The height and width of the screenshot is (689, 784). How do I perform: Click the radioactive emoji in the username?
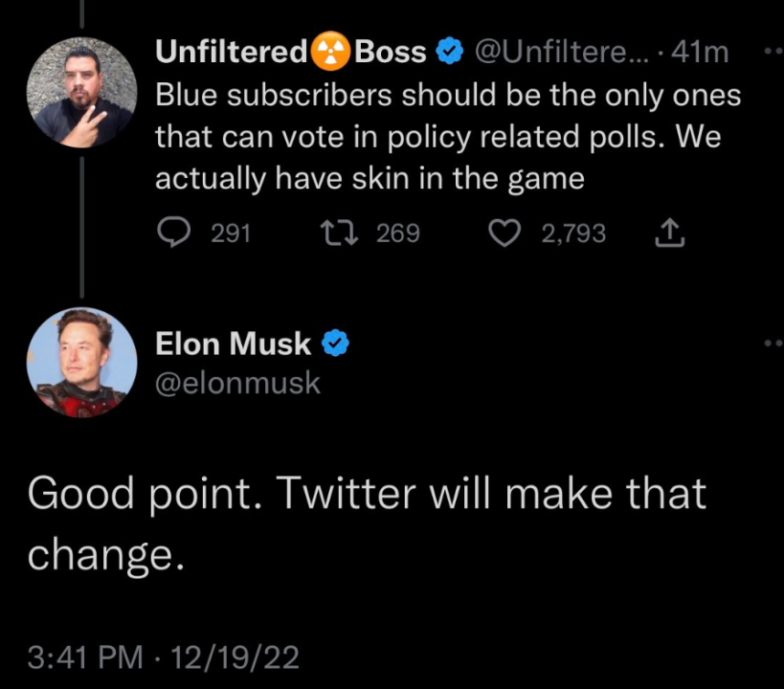click(x=330, y=53)
